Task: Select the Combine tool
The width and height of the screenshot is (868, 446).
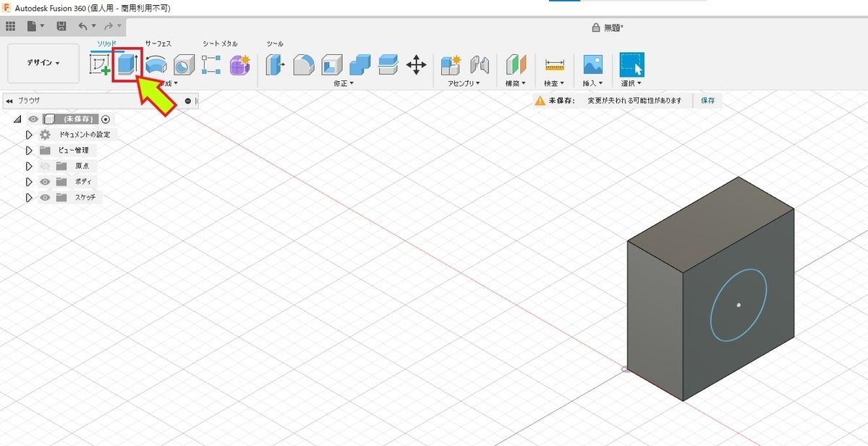Action: [359, 65]
